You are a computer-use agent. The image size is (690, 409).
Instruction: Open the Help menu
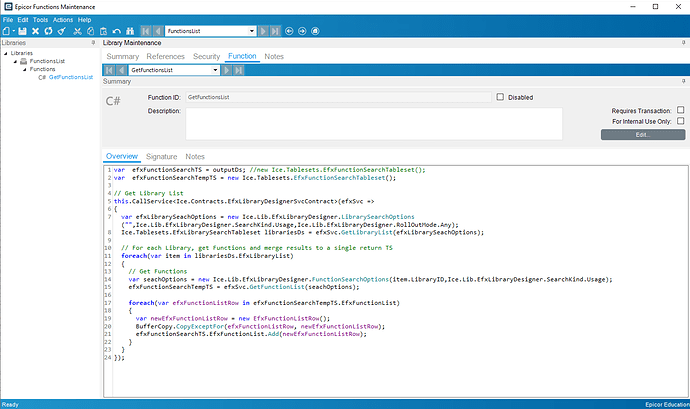84,20
